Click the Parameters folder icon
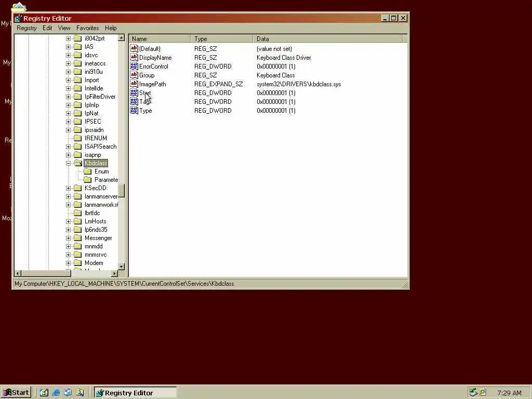The image size is (532, 399). [88, 180]
